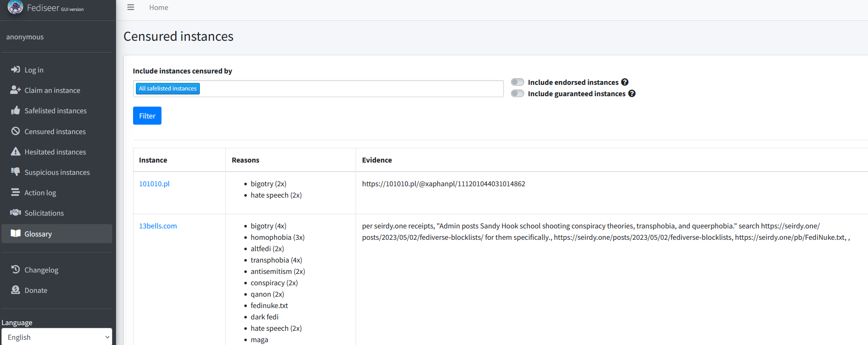Click 'antisemitism (2x)' reason entry
Image resolution: width=868 pixels, height=345 pixels.
click(278, 272)
